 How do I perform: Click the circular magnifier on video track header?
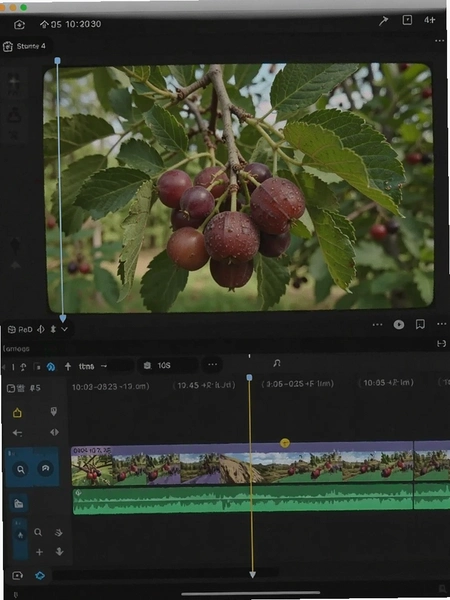click(x=21, y=469)
